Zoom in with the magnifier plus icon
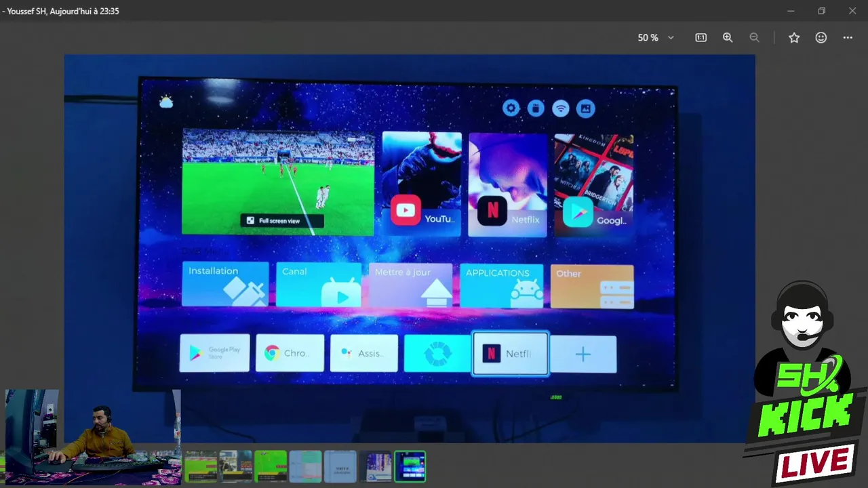 [x=728, y=38]
